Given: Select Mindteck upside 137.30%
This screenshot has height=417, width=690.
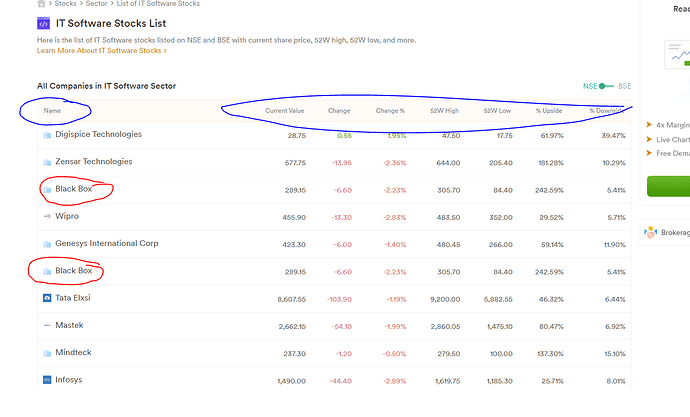Looking at the screenshot, I should (x=551, y=354).
